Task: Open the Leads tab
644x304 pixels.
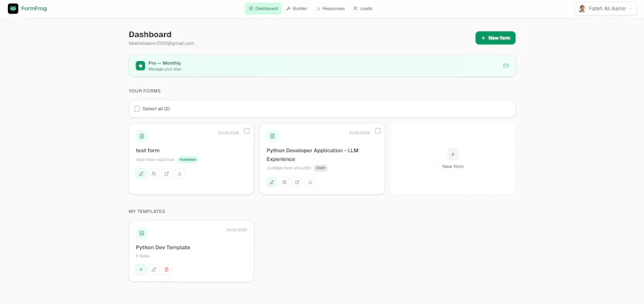Action: click(363, 9)
